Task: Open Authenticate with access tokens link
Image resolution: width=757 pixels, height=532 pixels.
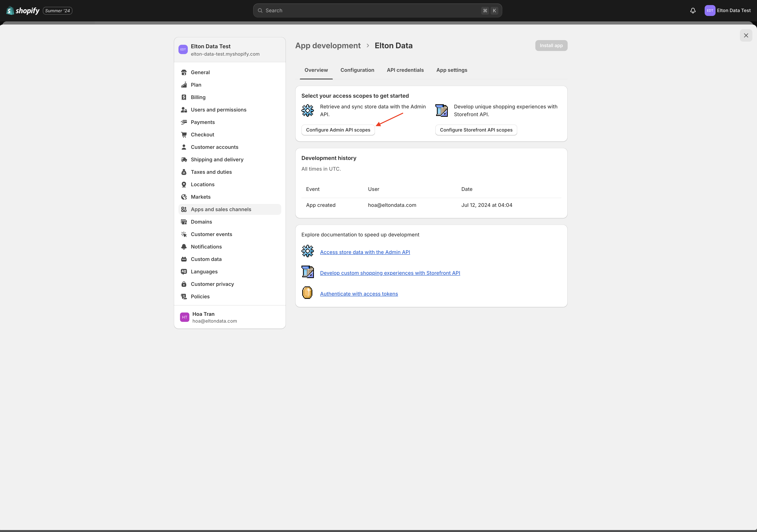Action: pyautogui.click(x=359, y=293)
